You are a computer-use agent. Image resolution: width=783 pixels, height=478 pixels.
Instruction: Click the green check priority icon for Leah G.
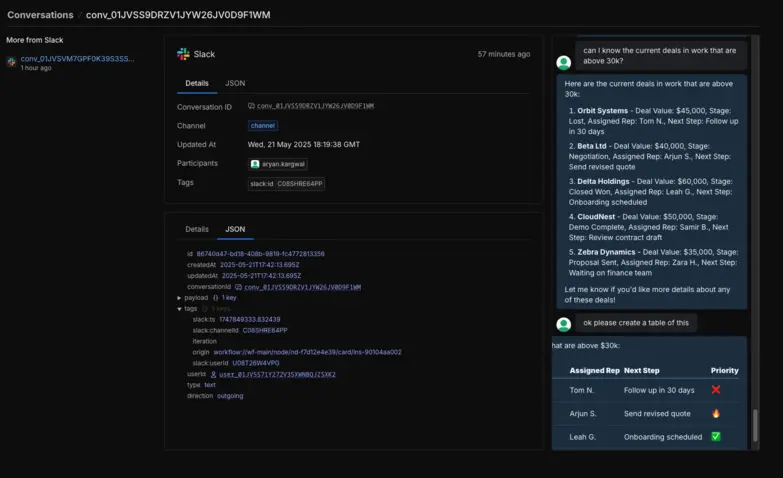point(716,437)
